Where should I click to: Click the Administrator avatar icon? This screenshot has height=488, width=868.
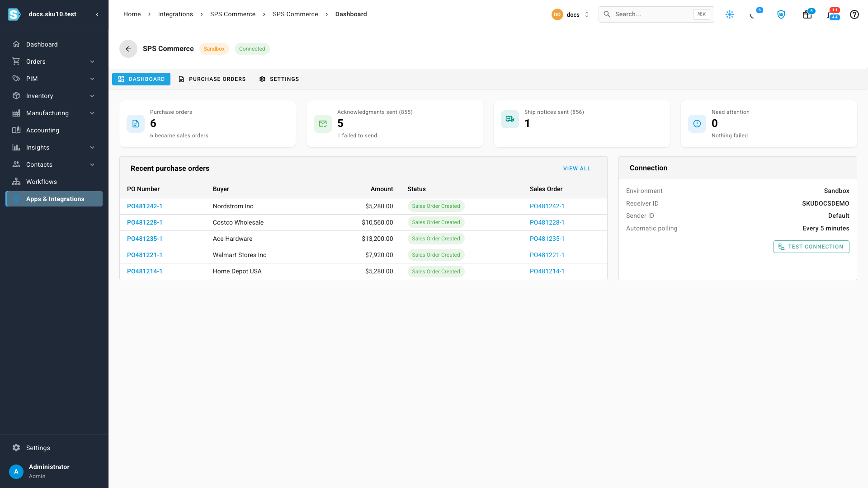(x=16, y=471)
